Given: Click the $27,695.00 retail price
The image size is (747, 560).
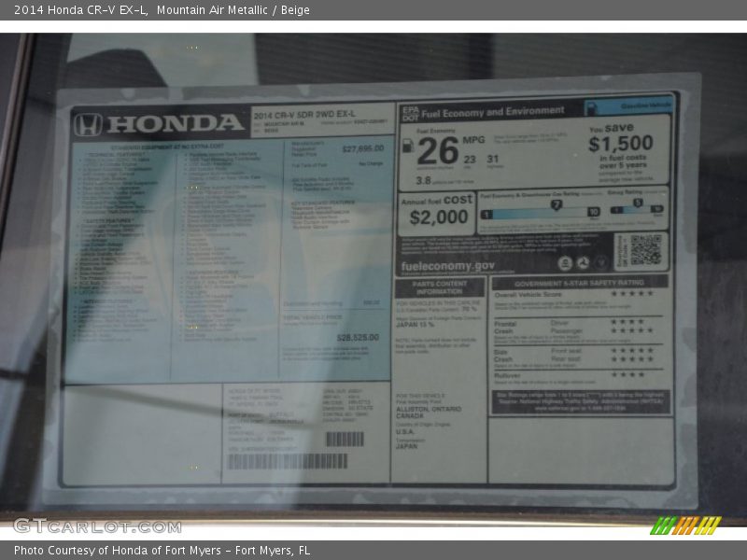Looking at the screenshot, I should click(x=363, y=148).
